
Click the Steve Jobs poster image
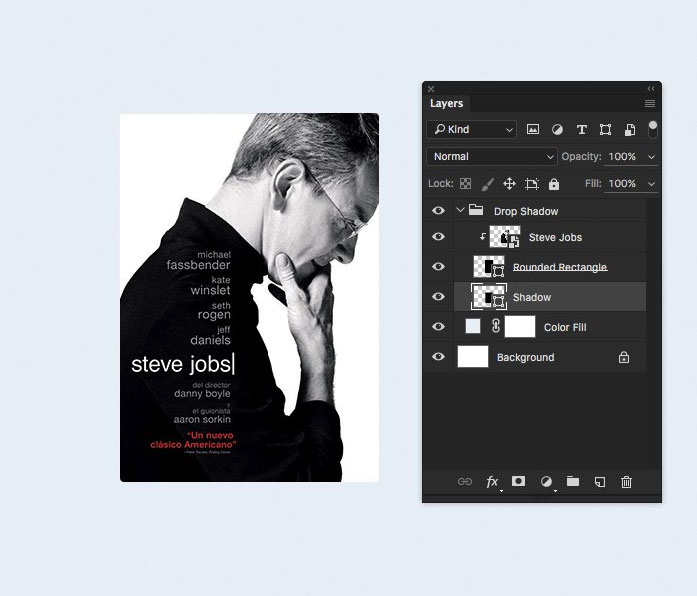(249, 297)
